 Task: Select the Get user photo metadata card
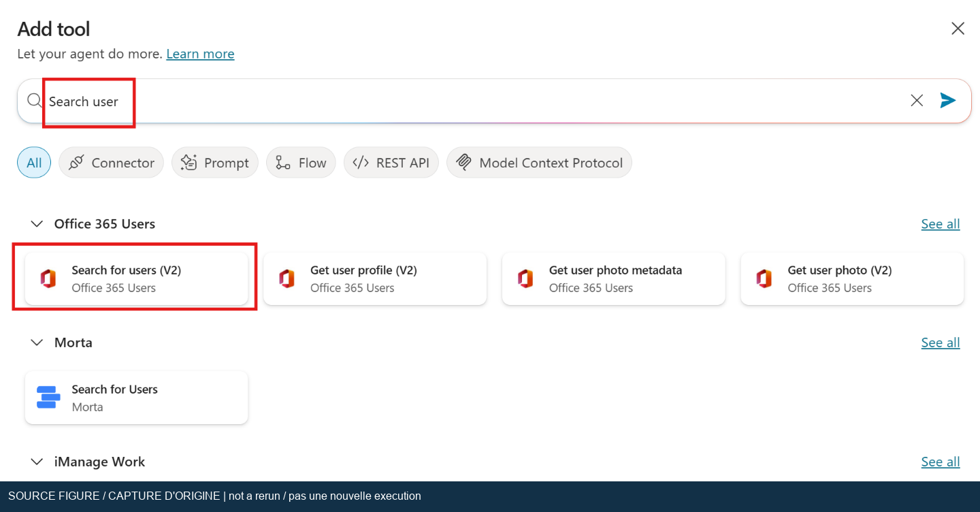(614, 278)
